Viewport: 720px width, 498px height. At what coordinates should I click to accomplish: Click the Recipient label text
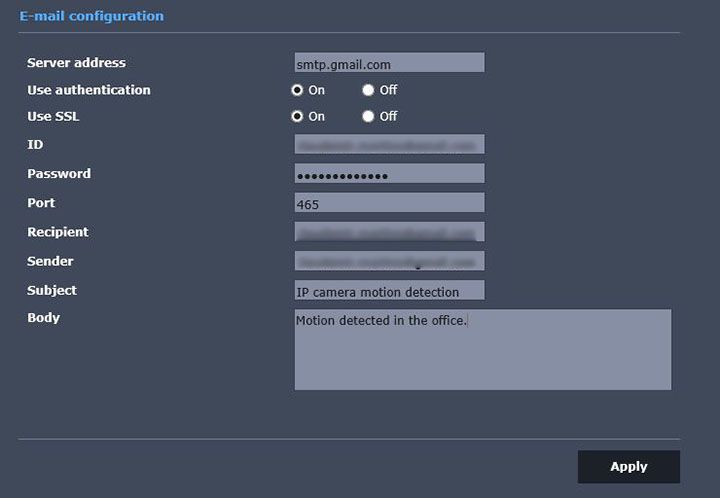pos(57,232)
